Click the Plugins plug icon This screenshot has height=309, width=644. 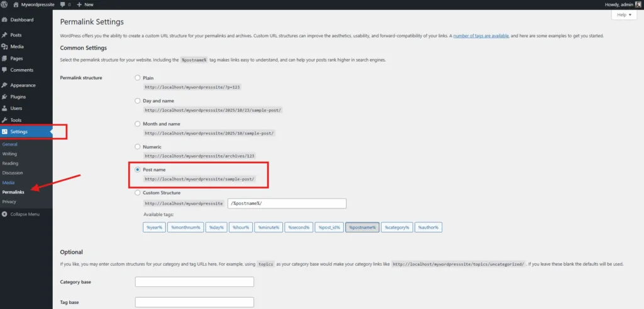coord(4,97)
